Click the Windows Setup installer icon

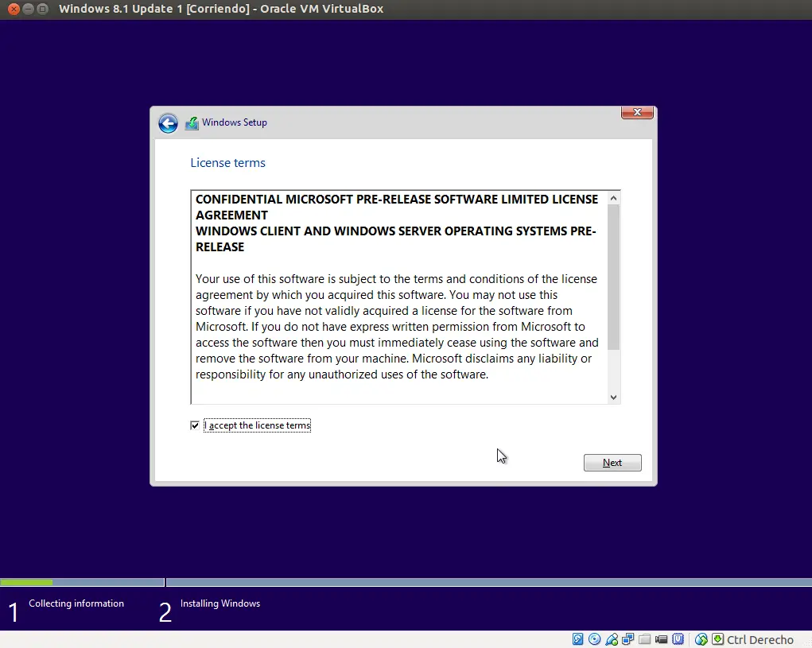coord(192,123)
